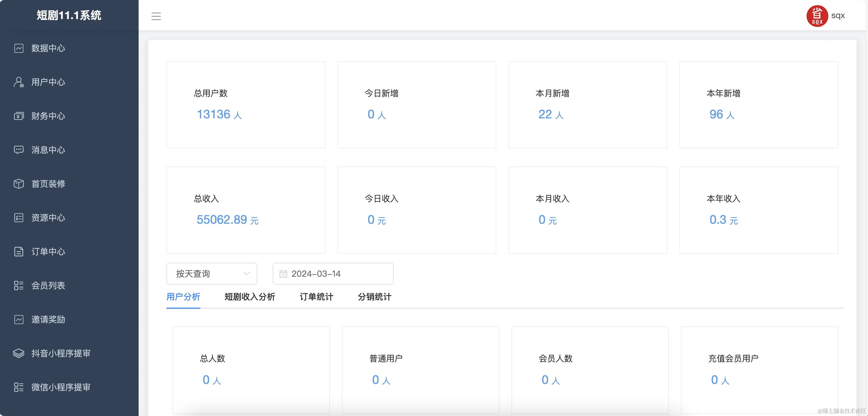Open the 订单统计 tab
Viewport: 868px width, 416px height.
pos(316,297)
